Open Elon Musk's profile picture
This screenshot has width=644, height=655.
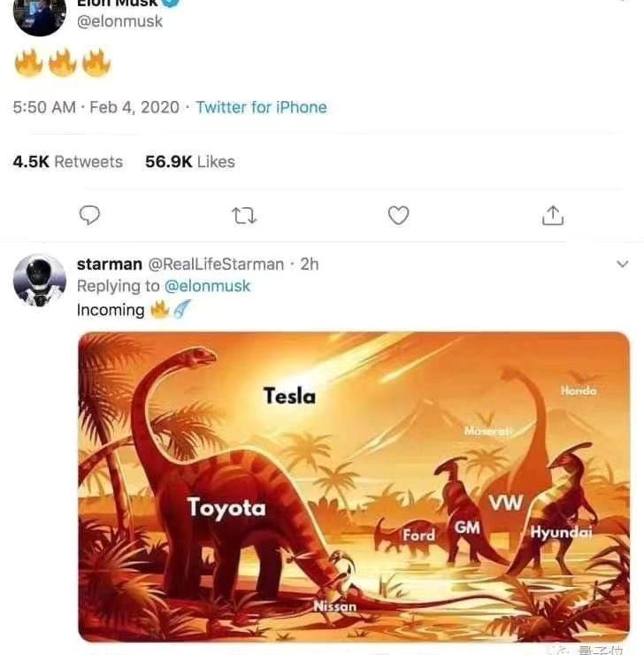pyautogui.click(x=40, y=15)
